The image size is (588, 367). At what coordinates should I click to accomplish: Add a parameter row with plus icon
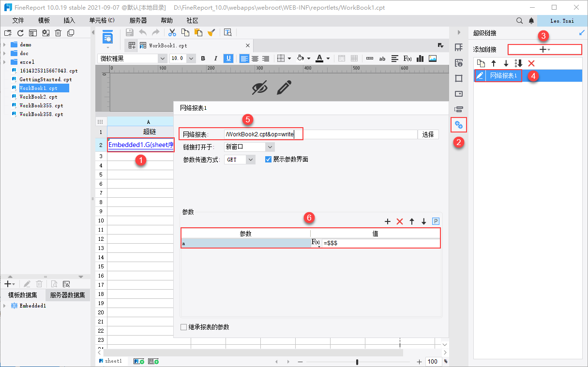388,221
